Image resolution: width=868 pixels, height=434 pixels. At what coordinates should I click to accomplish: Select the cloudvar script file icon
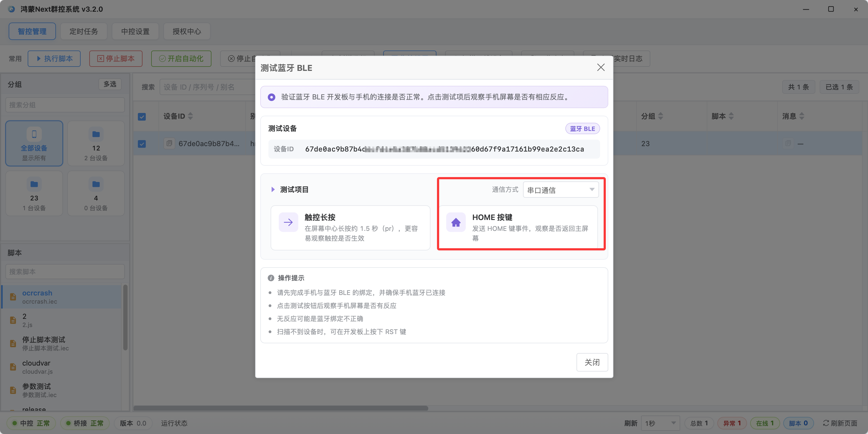13,367
